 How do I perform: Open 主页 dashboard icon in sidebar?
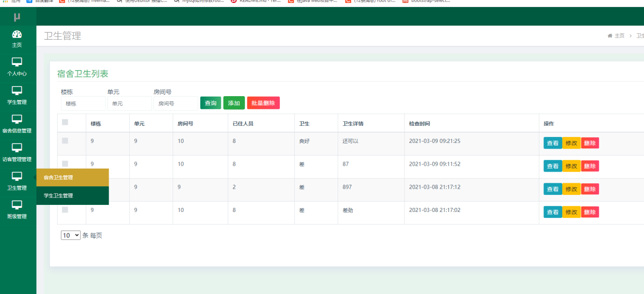[x=17, y=34]
